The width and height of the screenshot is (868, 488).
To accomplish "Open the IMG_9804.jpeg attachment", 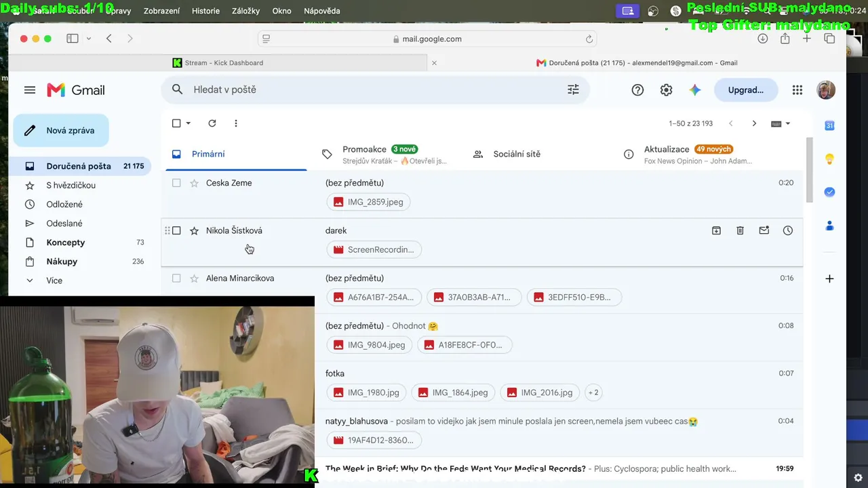I will 370,345.
